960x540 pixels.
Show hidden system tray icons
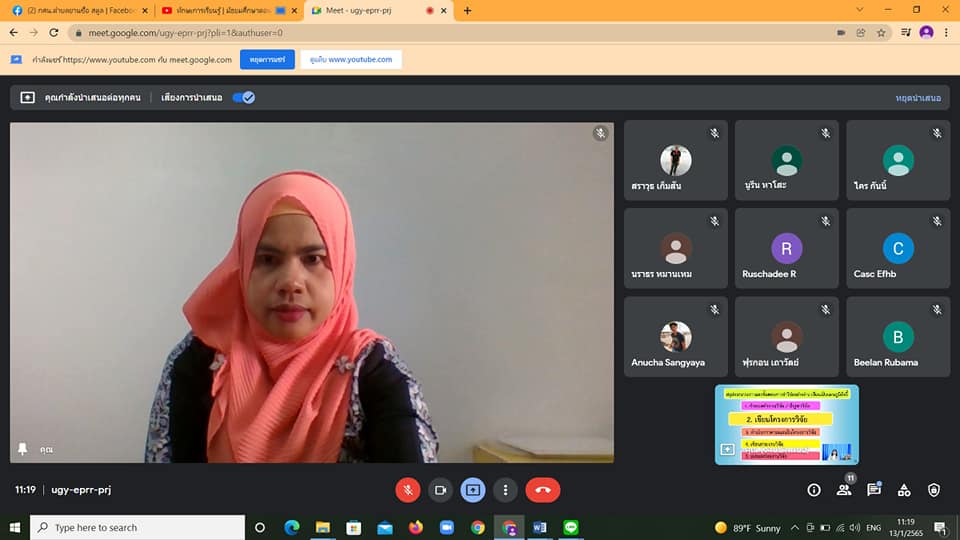(x=795, y=527)
